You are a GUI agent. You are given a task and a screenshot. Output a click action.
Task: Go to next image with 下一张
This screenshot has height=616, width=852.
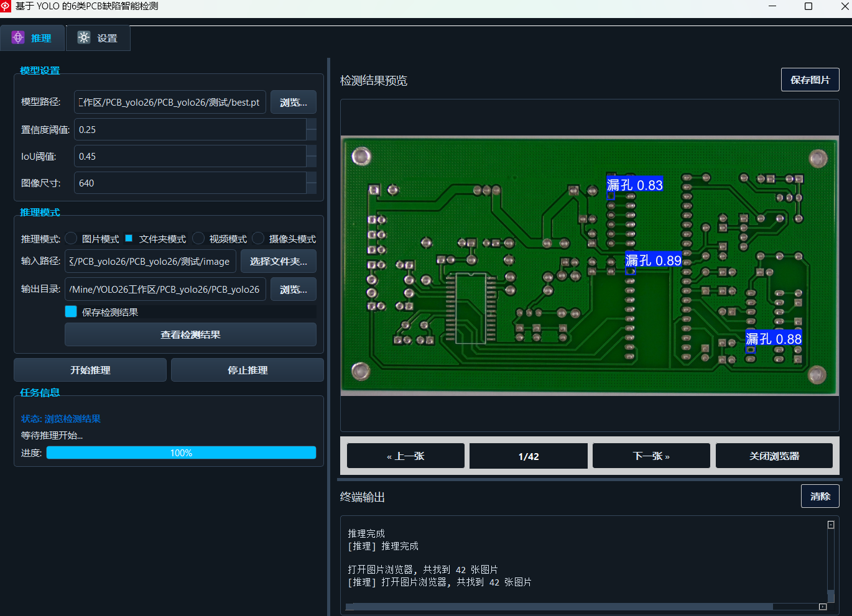pyautogui.click(x=651, y=456)
